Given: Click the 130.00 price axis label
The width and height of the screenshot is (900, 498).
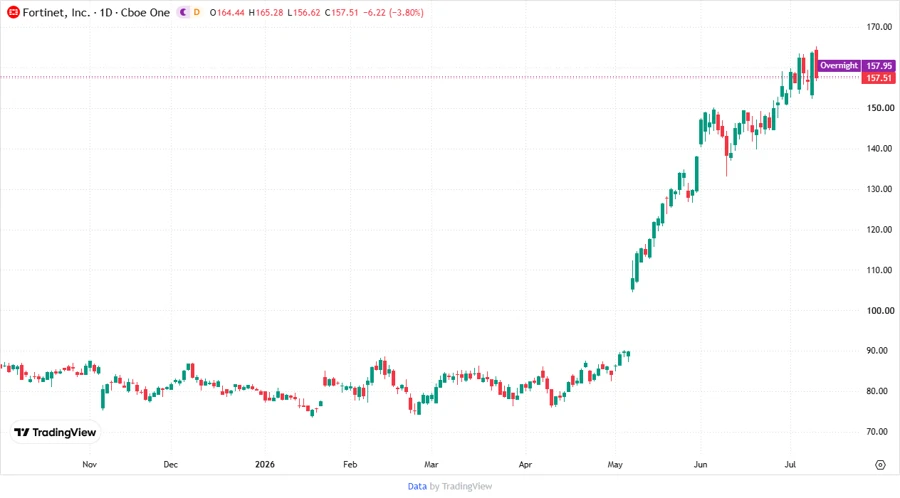Looking at the screenshot, I should coord(880,189).
